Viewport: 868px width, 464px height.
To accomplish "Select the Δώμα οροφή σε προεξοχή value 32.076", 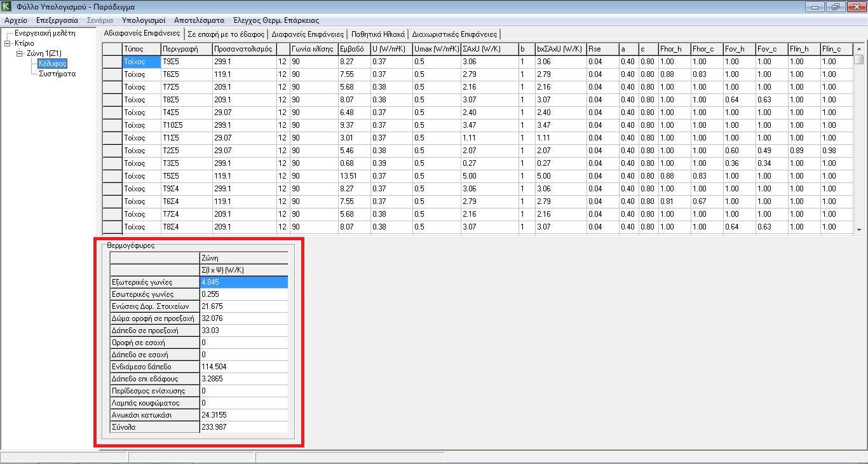I will click(x=244, y=318).
